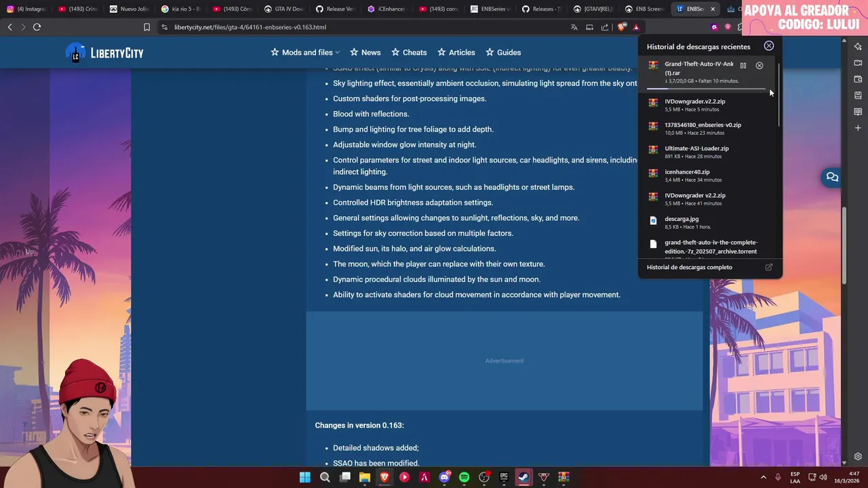Open the Articles menu item
Viewport: 868px width, 488px height.
click(456, 52)
